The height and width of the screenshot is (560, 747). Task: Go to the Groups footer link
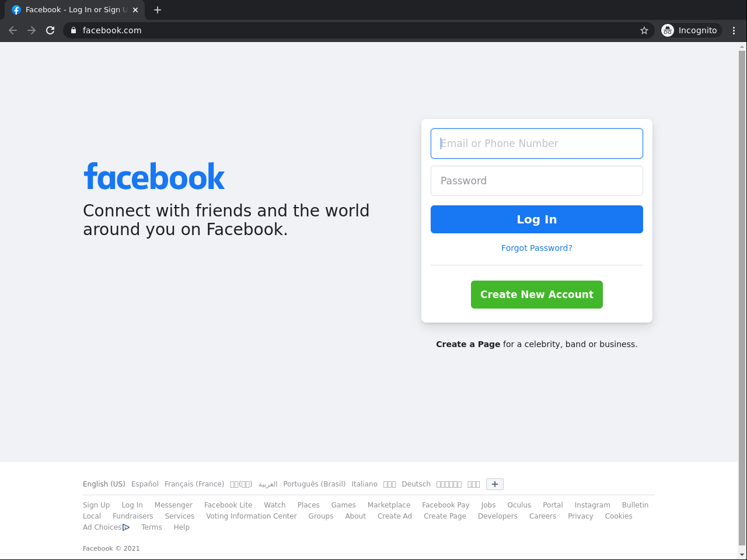click(321, 516)
